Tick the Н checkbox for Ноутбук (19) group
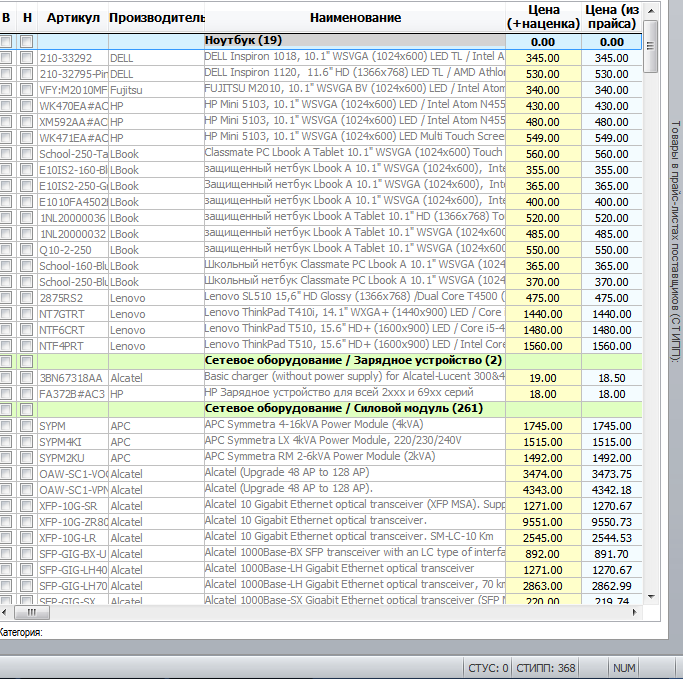The width and height of the screenshot is (683, 679). [x=27, y=42]
